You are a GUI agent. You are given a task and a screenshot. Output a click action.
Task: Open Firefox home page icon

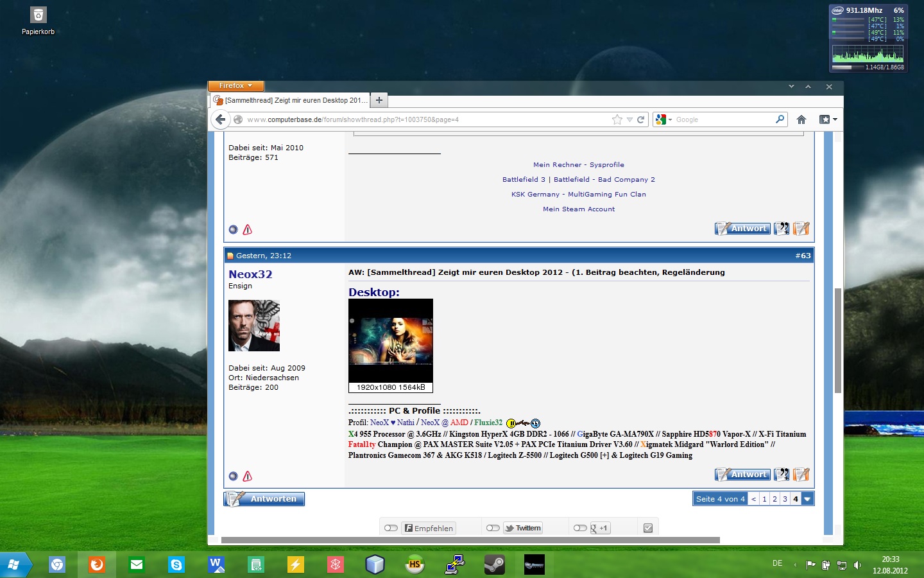801,119
